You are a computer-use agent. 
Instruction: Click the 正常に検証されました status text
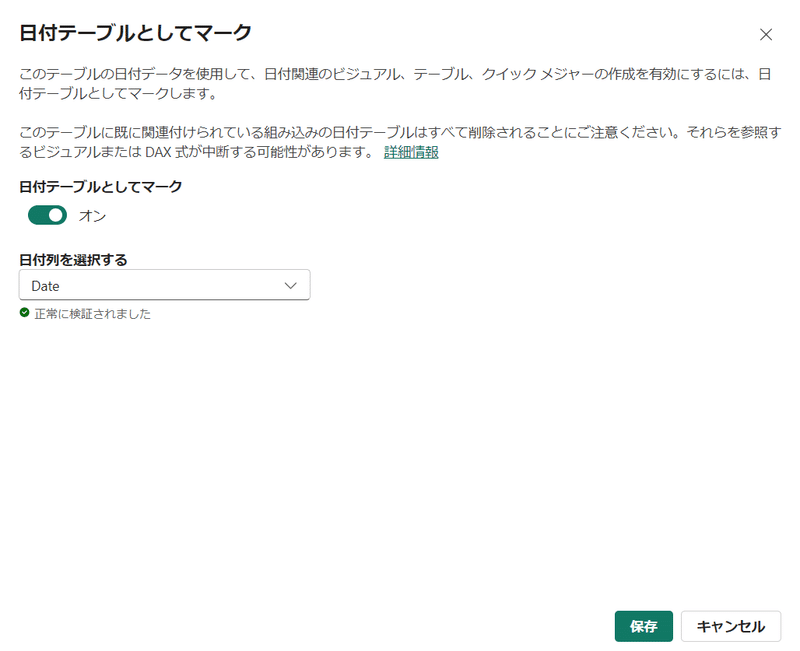[92, 314]
